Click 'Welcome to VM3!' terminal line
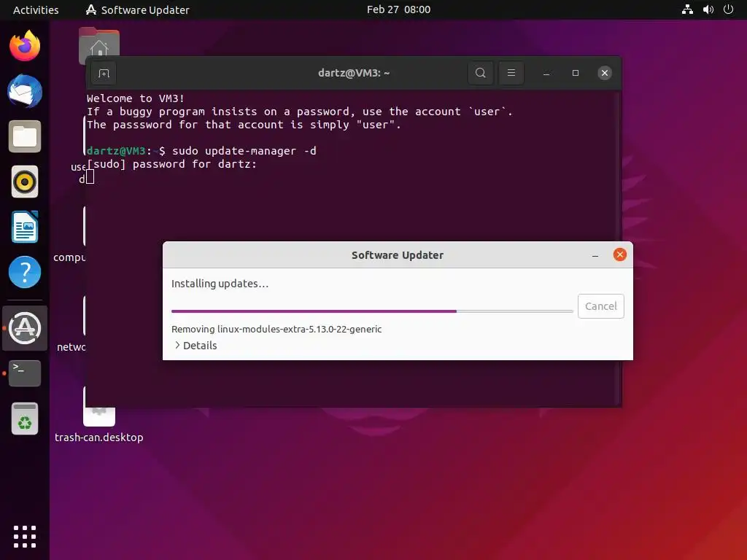747x560 pixels. click(135, 98)
